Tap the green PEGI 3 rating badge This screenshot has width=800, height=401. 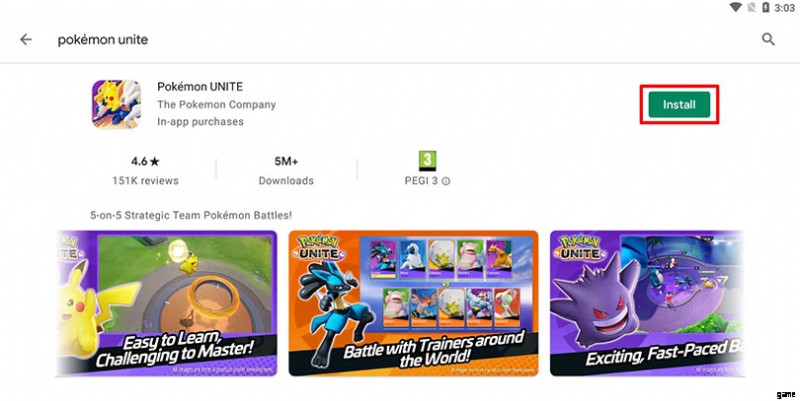[428, 161]
